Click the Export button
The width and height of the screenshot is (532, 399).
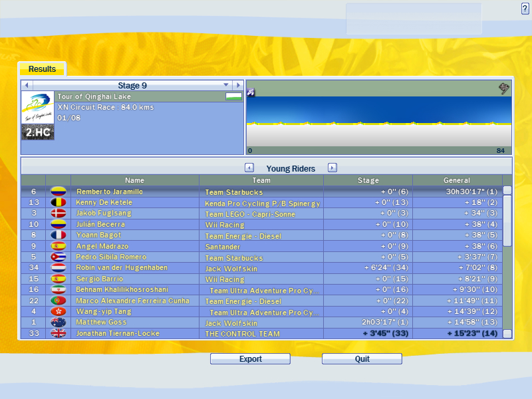tap(250, 359)
